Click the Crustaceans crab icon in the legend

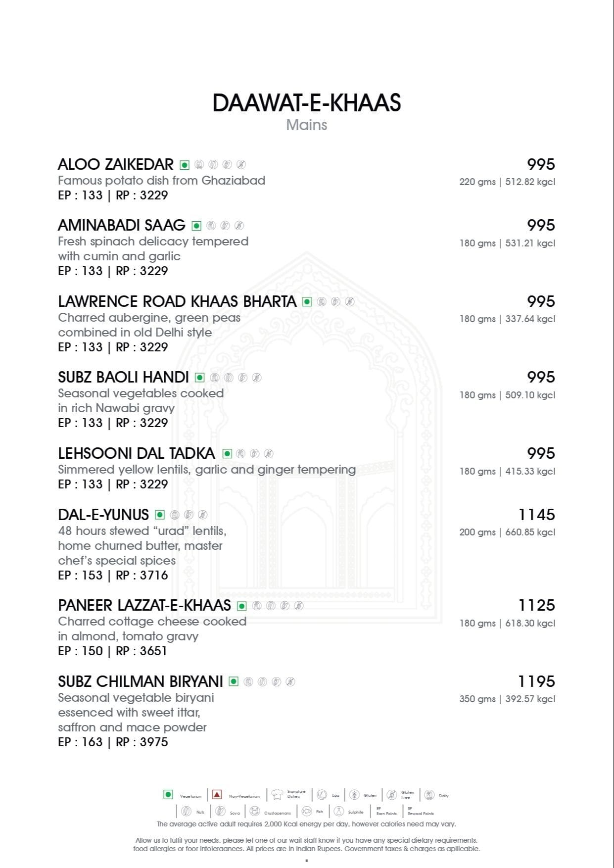(x=255, y=811)
